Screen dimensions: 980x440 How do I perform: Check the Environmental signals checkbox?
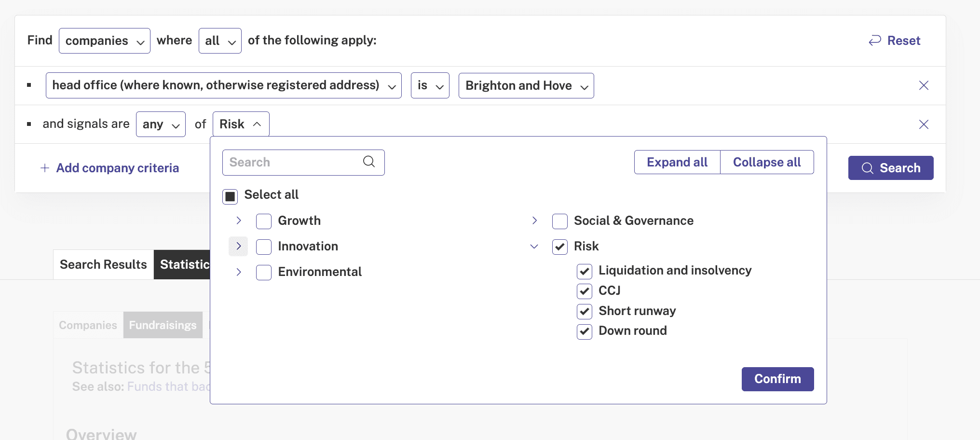(264, 273)
